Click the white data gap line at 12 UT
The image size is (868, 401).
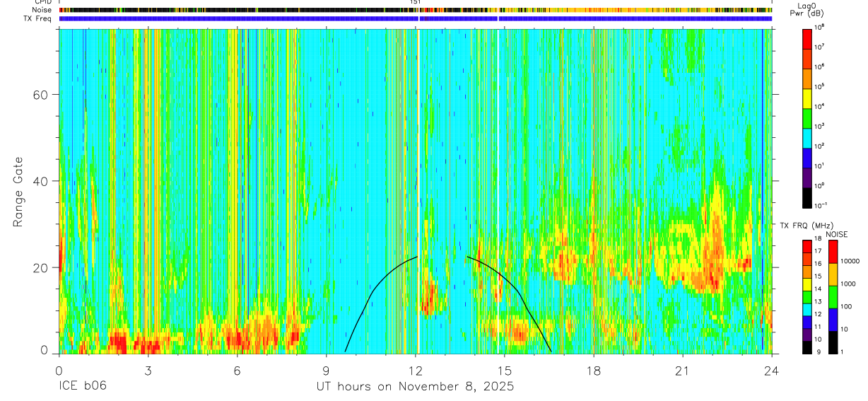tap(418, 191)
